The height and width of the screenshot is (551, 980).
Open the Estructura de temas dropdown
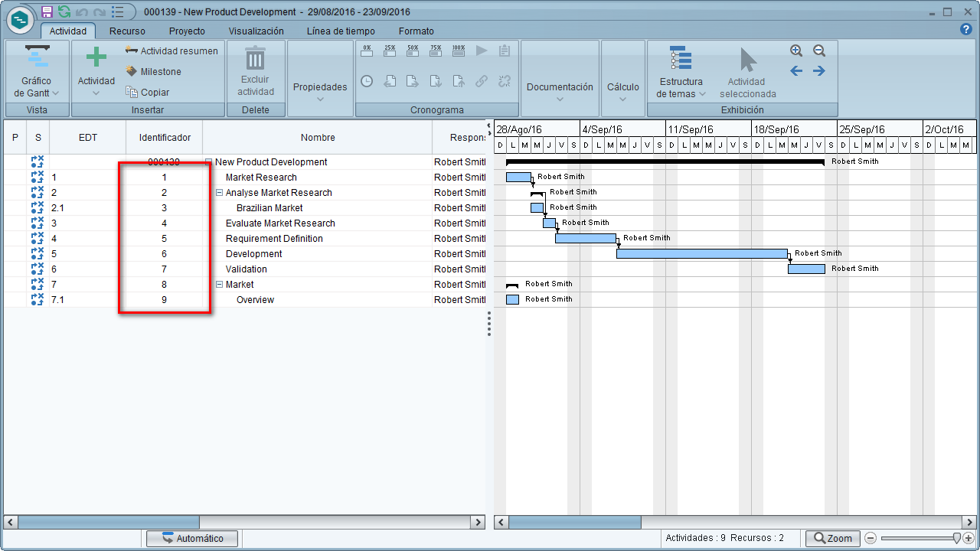coord(702,94)
